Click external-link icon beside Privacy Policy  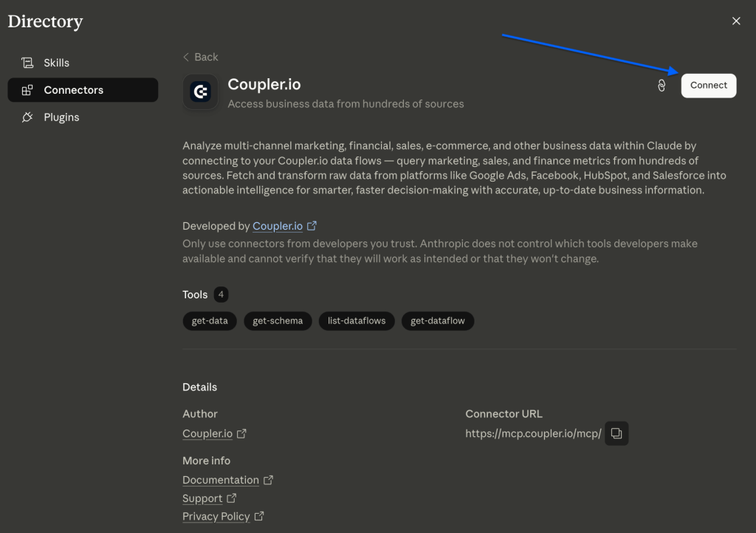tap(259, 516)
